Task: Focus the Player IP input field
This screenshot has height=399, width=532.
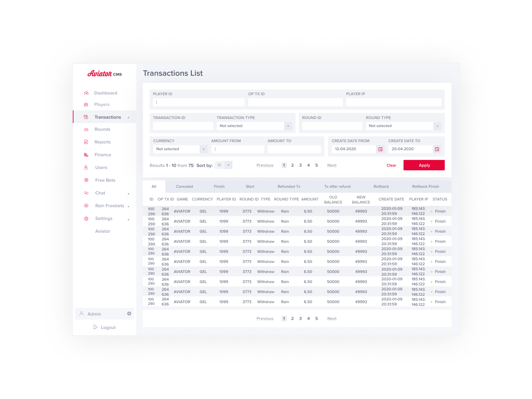Action: point(394,102)
